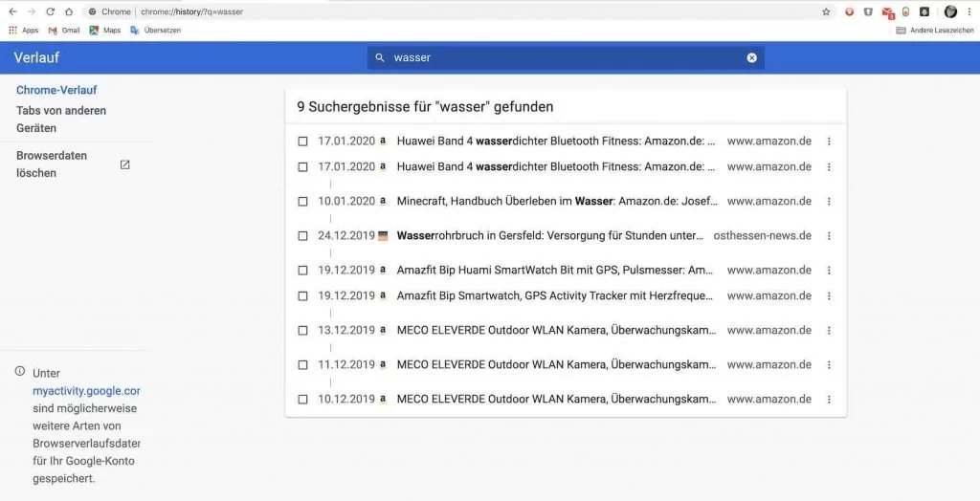Open the first Huawei Band 4 wasserdichter link

click(556, 142)
